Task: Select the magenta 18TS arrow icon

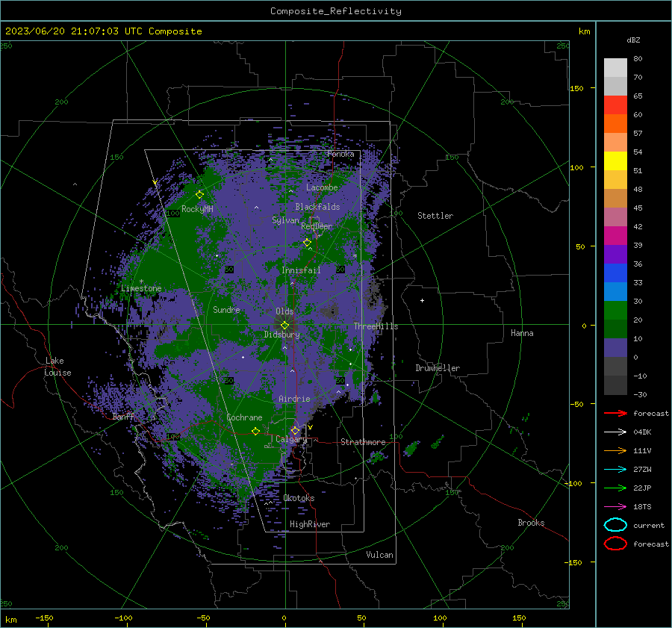Action: (x=615, y=507)
